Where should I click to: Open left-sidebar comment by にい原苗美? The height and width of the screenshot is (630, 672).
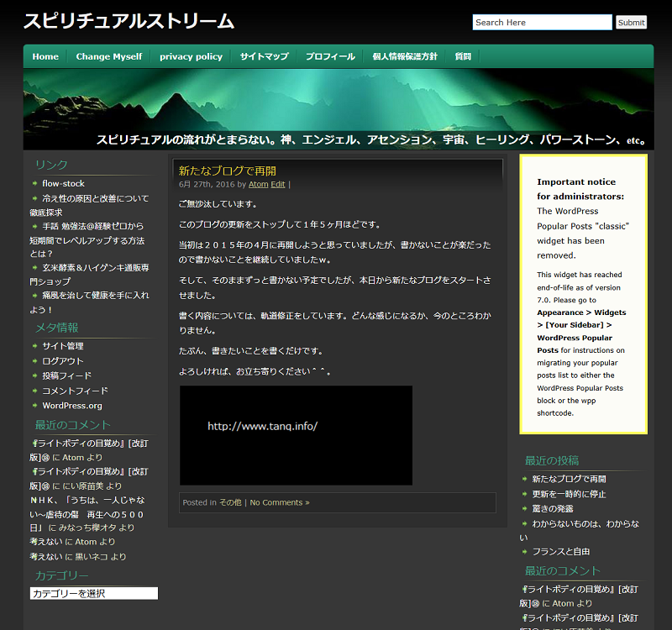coord(89,479)
